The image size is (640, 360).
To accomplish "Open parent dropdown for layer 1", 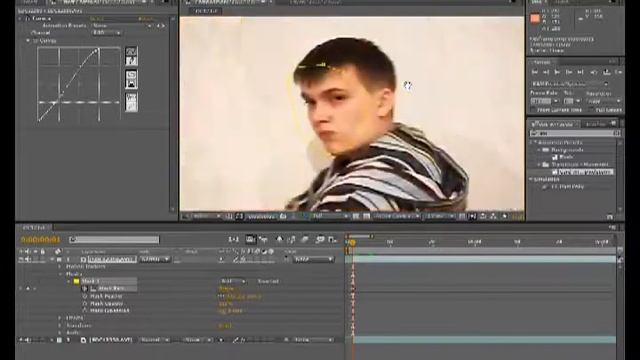I will (x=313, y=260).
